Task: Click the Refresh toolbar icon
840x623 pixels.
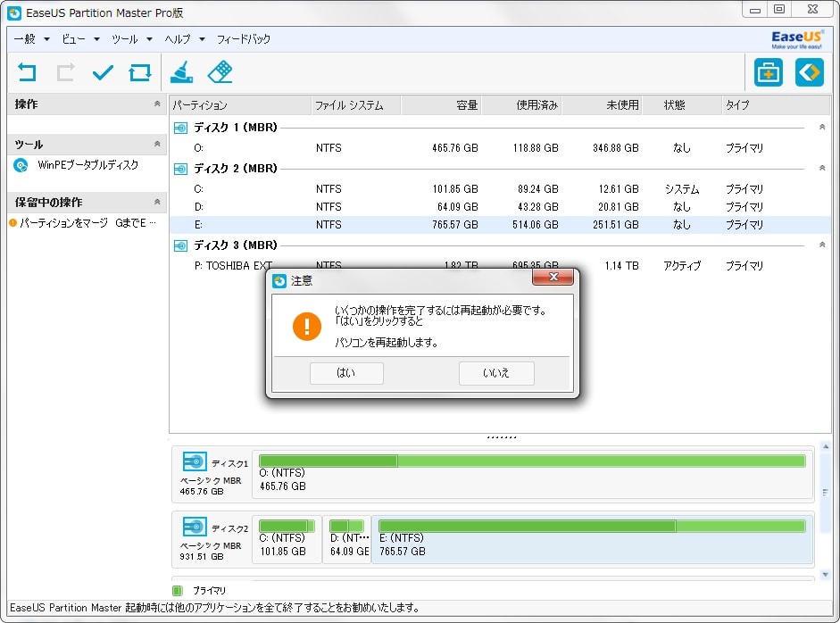Action: [140, 72]
